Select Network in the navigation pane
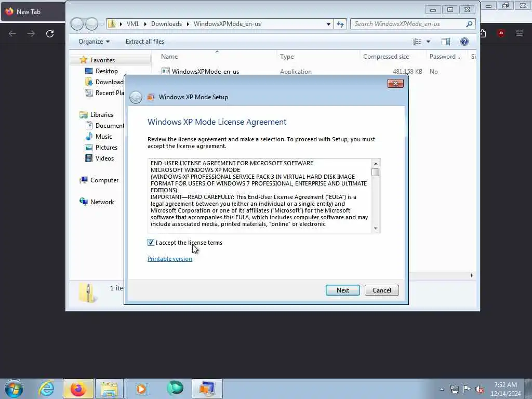Screen dimensions: 532x399 102,202
